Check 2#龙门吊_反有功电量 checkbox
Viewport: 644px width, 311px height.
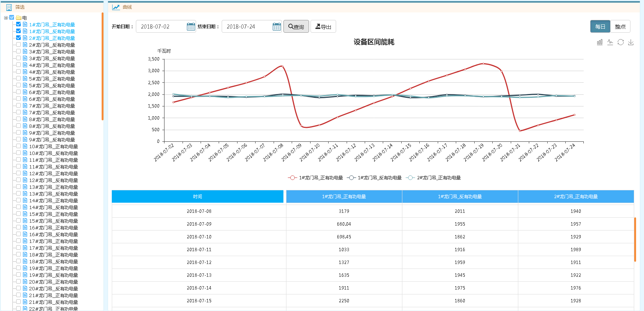tap(18, 44)
